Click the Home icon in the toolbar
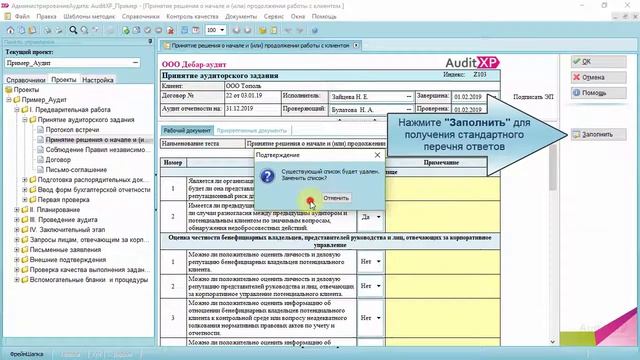The height and width of the screenshot is (360, 640). click(10, 30)
